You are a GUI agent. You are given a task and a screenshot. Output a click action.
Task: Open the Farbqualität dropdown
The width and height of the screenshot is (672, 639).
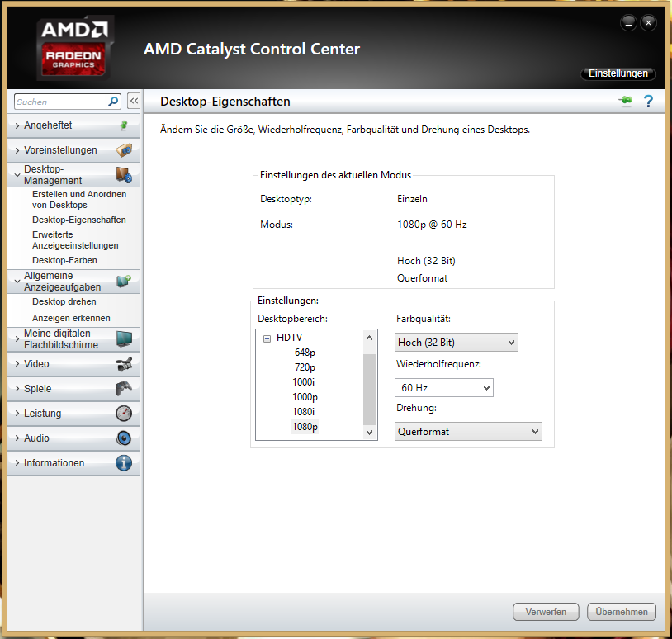click(x=456, y=343)
